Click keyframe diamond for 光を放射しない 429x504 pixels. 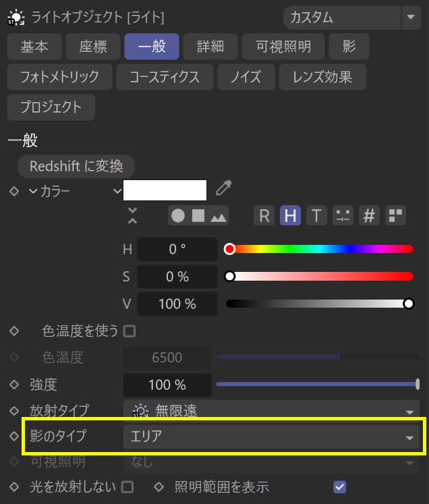click(14, 486)
